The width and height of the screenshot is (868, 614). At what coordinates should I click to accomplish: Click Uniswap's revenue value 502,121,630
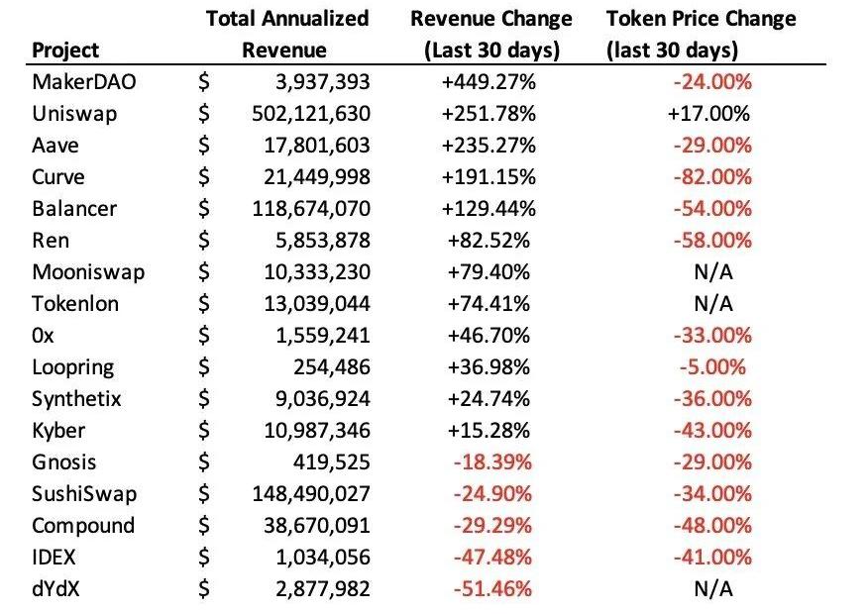point(310,114)
